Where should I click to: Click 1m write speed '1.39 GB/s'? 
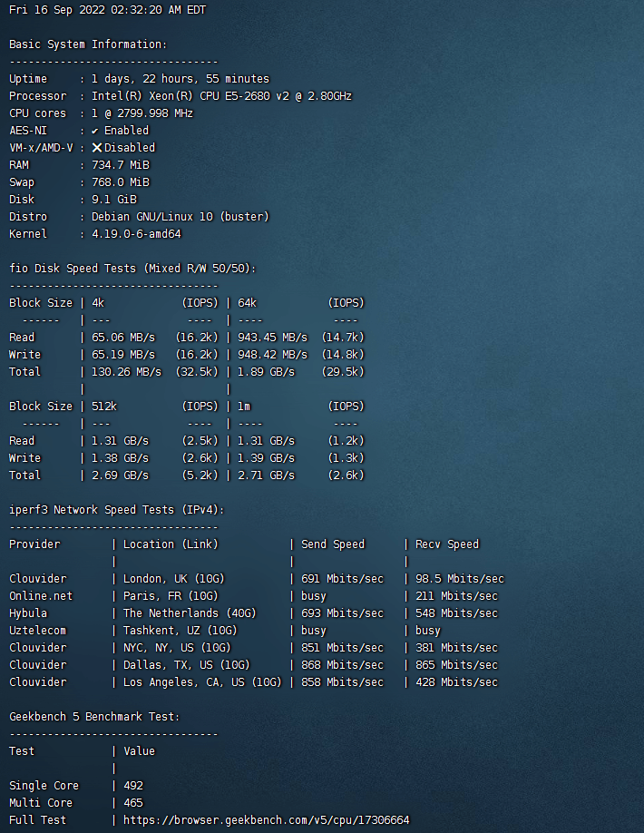[x=266, y=458]
